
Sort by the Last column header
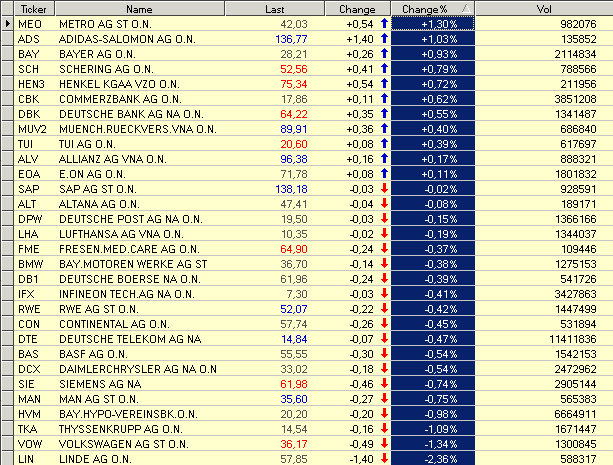(275, 9)
